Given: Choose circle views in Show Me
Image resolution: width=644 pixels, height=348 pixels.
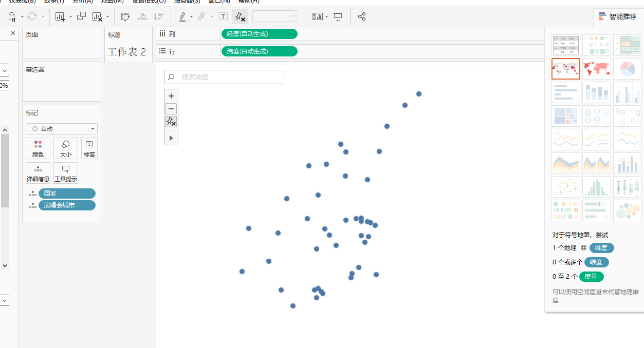Looking at the screenshot, I should tap(597, 116).
